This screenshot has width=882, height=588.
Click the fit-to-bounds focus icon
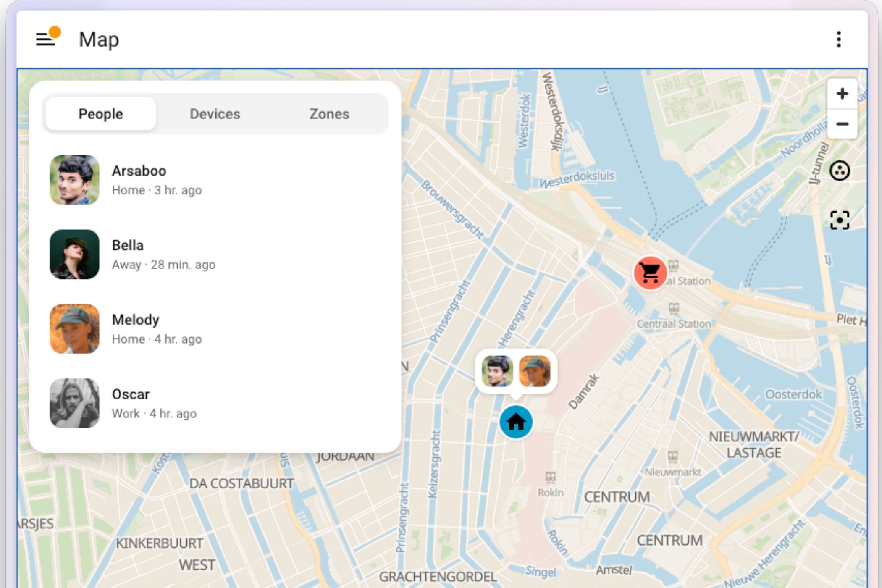coord(840,220)
